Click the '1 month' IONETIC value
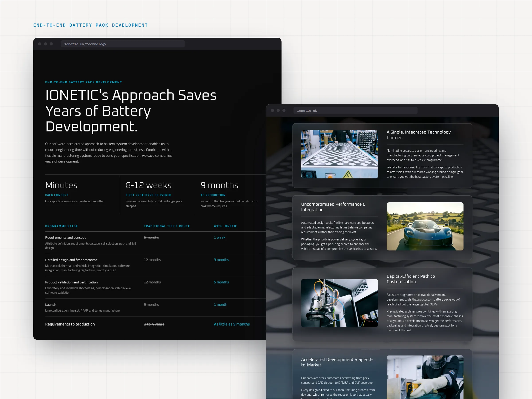This screenshot has height=399, width=532. point(221,305)
